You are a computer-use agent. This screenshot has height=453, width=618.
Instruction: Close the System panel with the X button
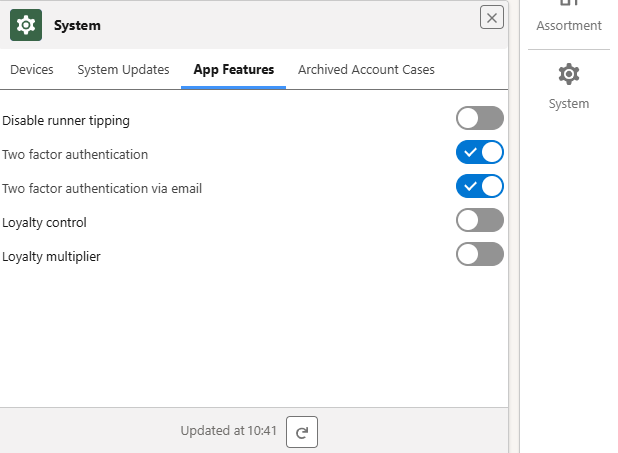click(x=491, y=17)
